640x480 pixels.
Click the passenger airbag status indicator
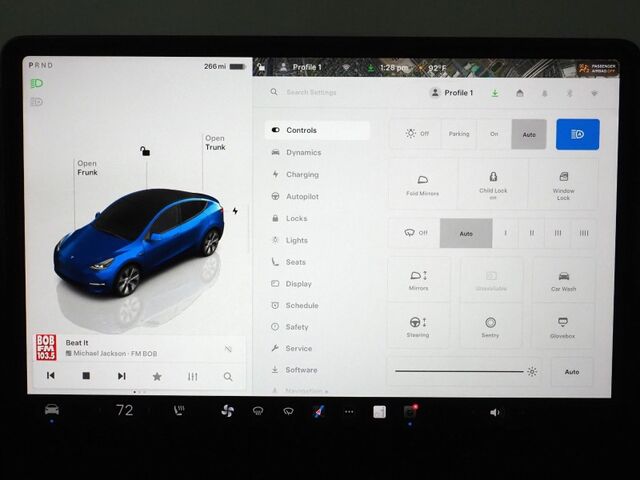597,68
